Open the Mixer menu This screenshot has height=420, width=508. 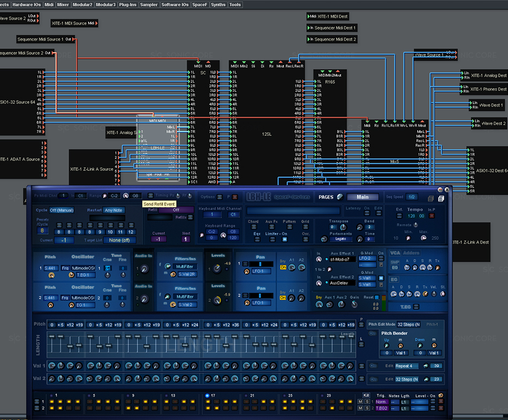63,4
